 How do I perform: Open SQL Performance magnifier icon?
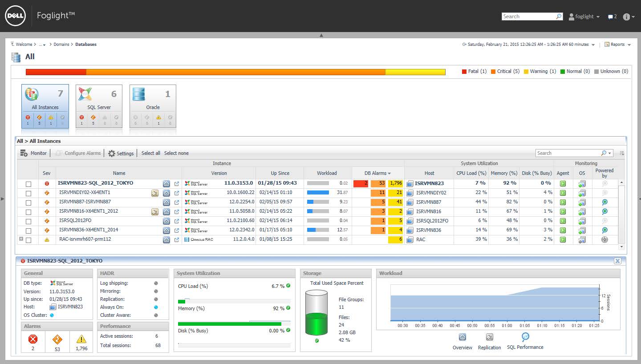(525, 336)
